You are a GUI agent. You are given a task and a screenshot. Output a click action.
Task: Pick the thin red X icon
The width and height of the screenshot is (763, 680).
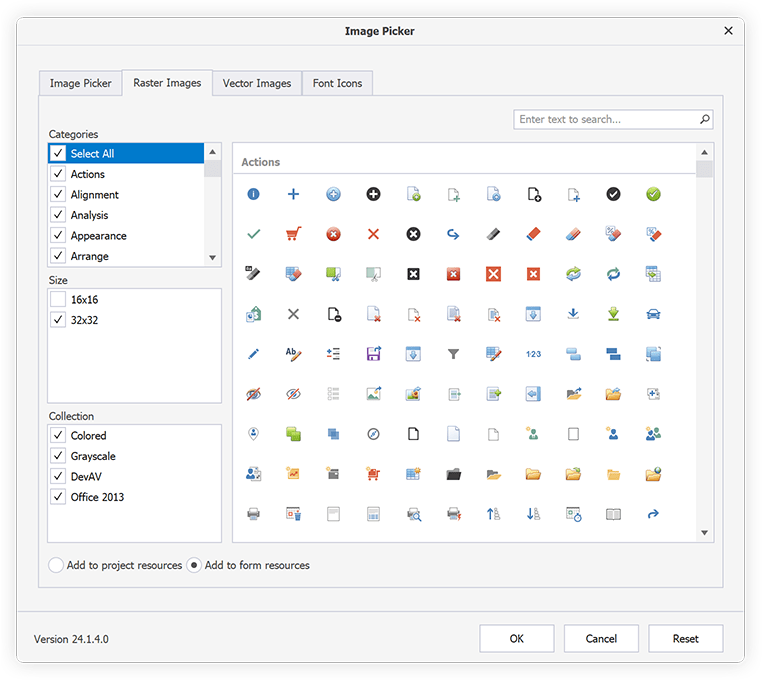pos(373,234)
